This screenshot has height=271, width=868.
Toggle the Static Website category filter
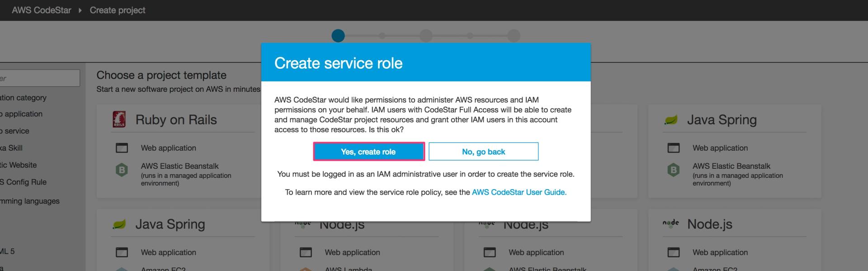[18, 165]
